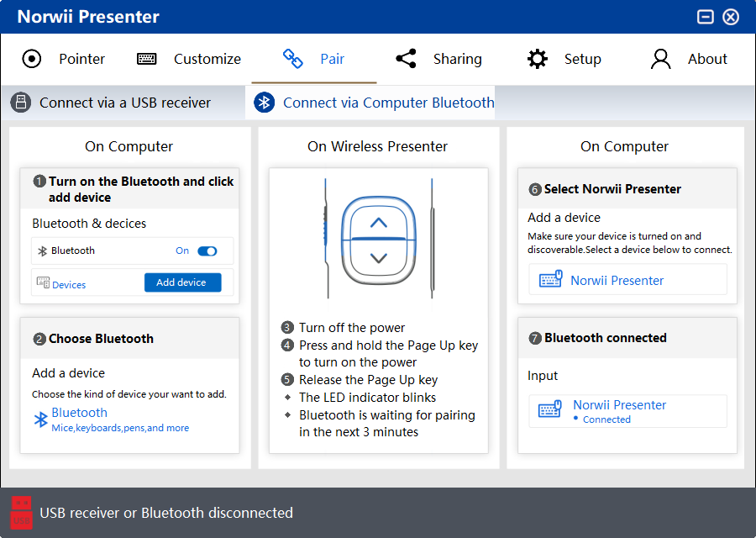The width and height of the screenshot is (756, 538).
Task: Select Connect via Computer Bluetooth tab
Action: [370, 103]
